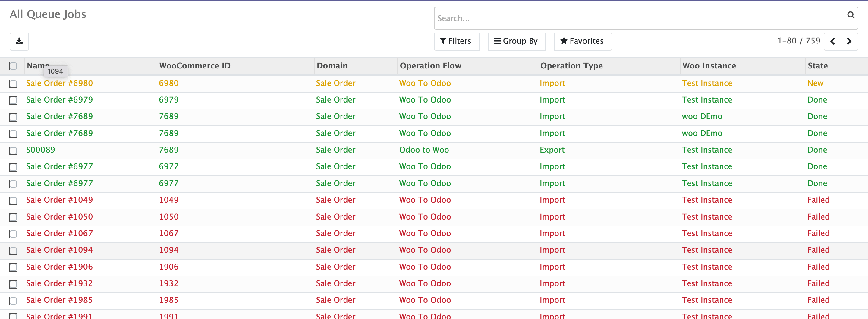Sort by Operation Flow column header
The width and height of the screenshot is (868, 319).
(x=430, y=66)
